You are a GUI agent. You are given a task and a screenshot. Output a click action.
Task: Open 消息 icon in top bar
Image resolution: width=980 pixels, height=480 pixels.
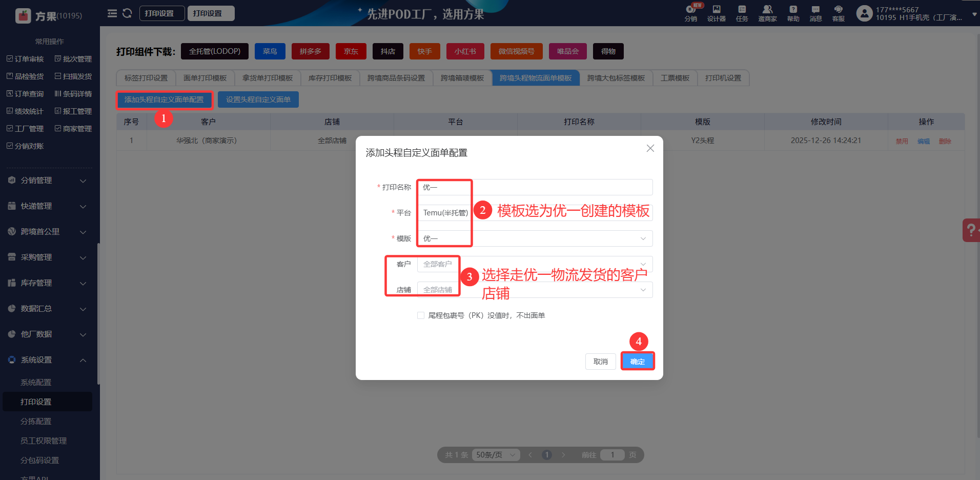(816, 13)
